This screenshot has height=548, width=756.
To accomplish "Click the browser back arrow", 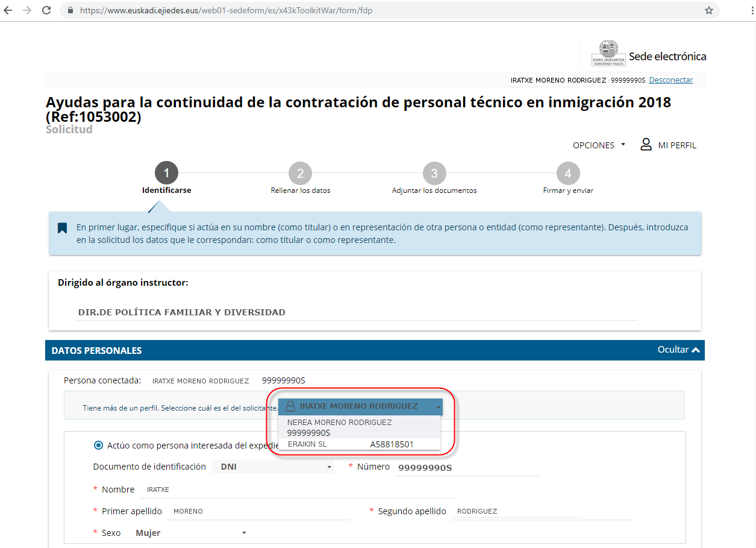I will pos(8,11).
